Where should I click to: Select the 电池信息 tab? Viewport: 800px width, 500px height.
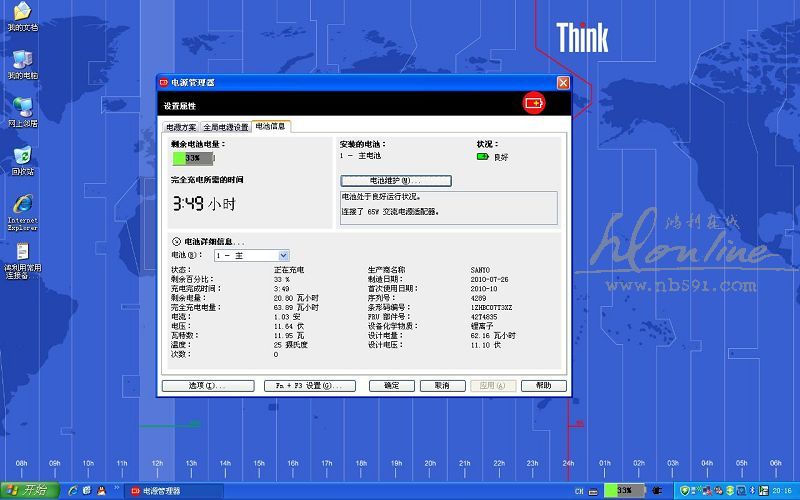271,126
